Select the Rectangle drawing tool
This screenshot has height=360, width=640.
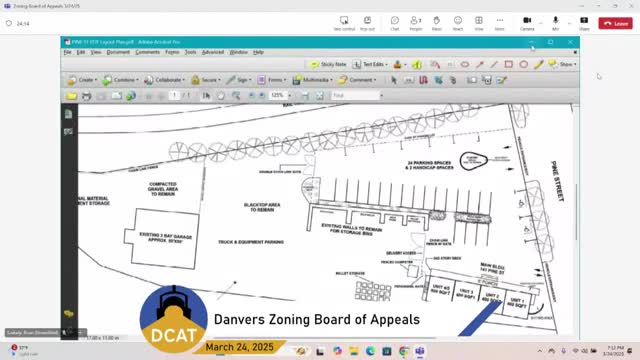[509, 64]
